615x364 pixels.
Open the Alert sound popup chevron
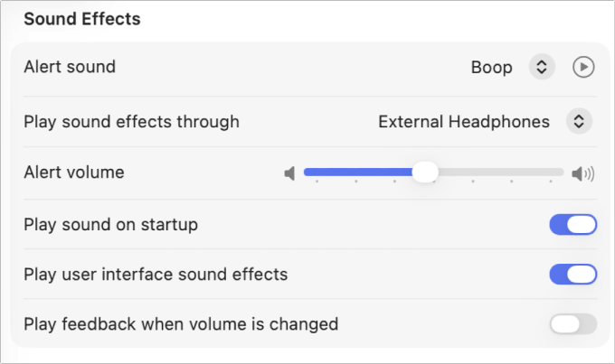541,67
